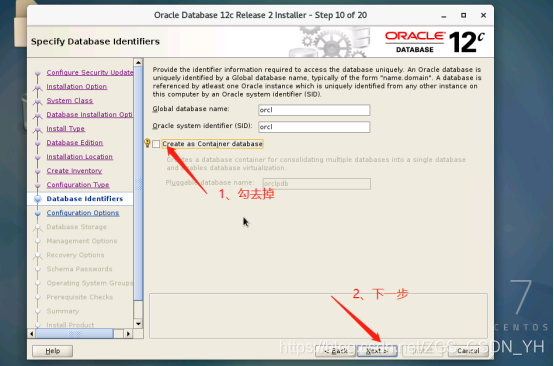
Task: Click the step list scroll up arrow
Action: tap(138, 63)
